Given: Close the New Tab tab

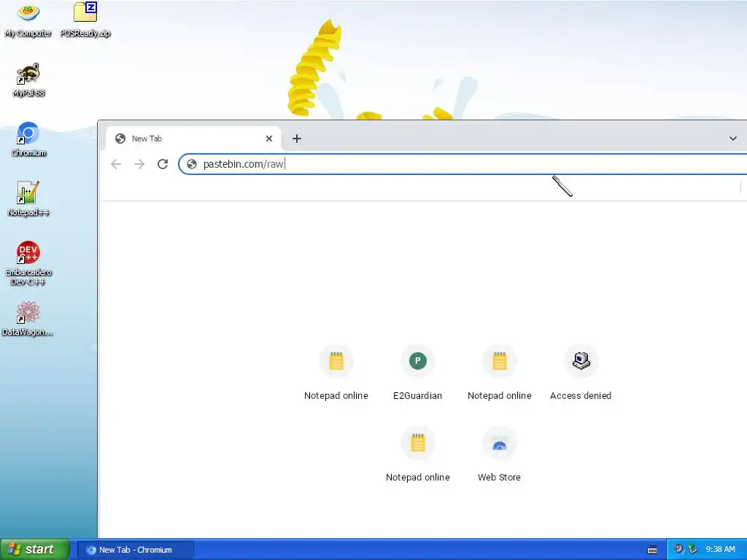Looking at the screenshot, I should click(x=269, y=139).
